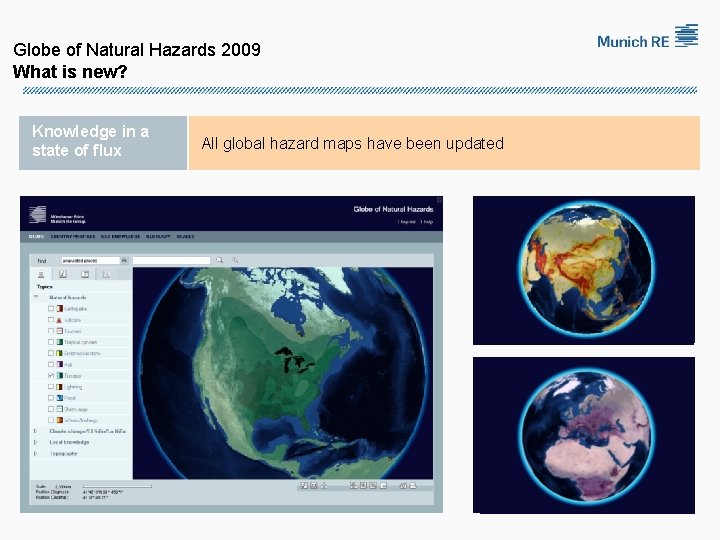Click the Storm surge layer icon
720x540 pixels.
(x=60, y=409)
